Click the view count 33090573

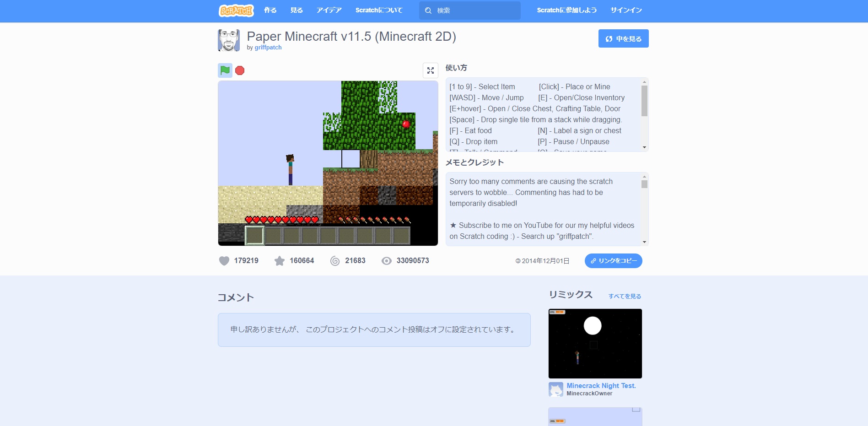pos(413,261)
